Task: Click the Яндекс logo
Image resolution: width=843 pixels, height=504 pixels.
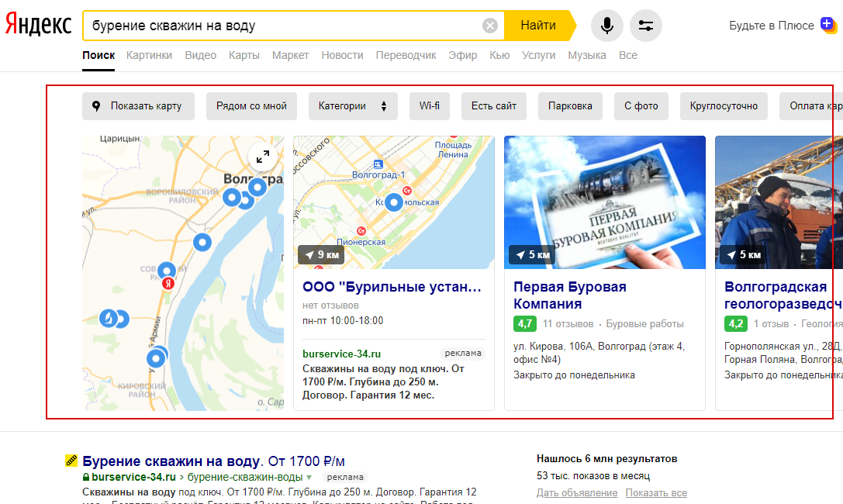Action: click(x=38, y=26)
